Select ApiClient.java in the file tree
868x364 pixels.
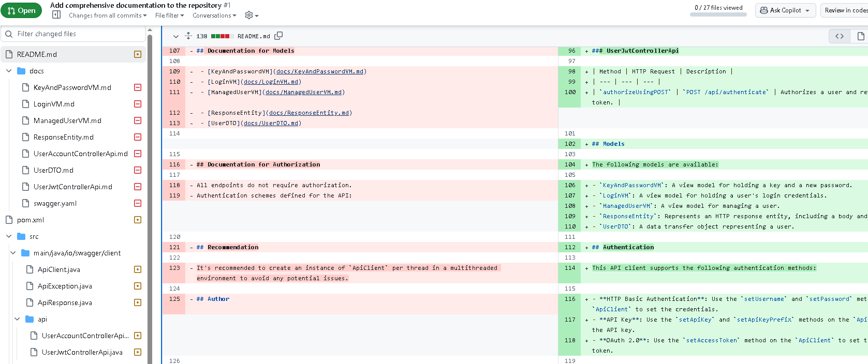coord(59,269)
